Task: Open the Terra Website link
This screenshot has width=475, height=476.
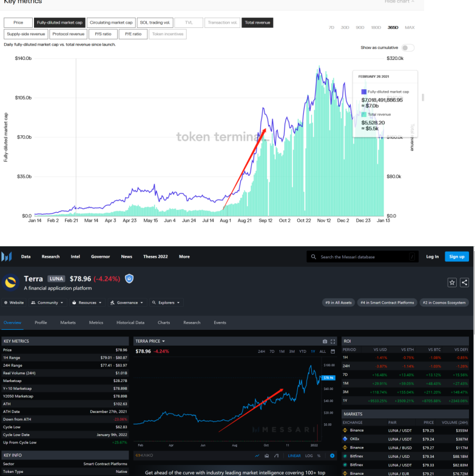Action: tap(14, 303)
